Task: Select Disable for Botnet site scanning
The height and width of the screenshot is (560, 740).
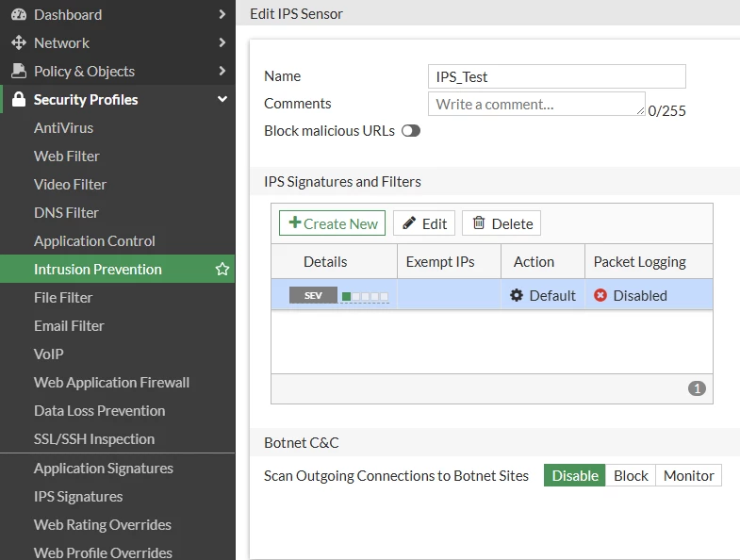Action: click(x=574, y=475)
